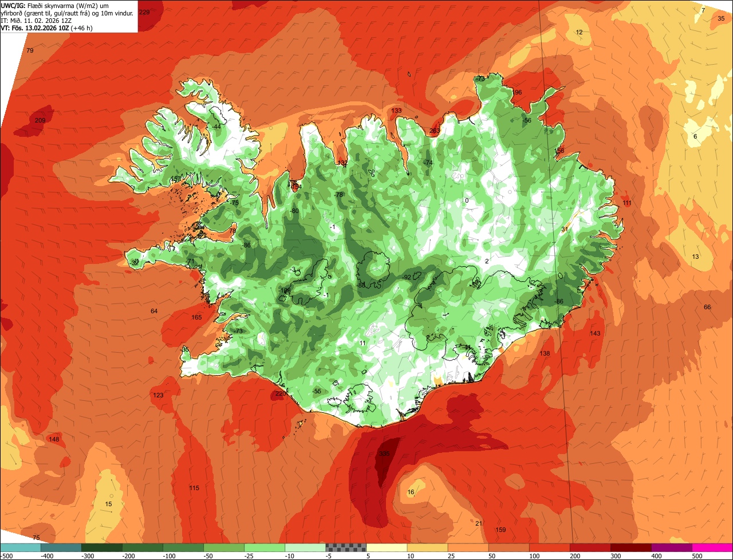Select the checkered swatch between -5 and 5

(x=346, y=547)
